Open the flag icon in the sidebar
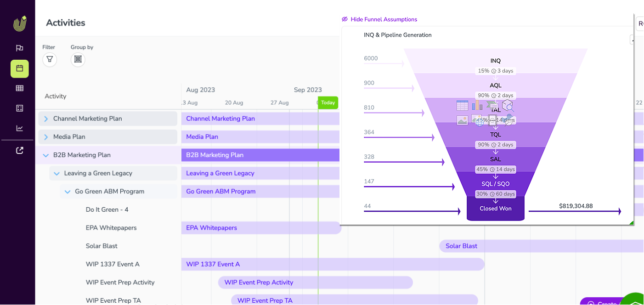This screenshot has height=305, width=644. coord(19,48)
